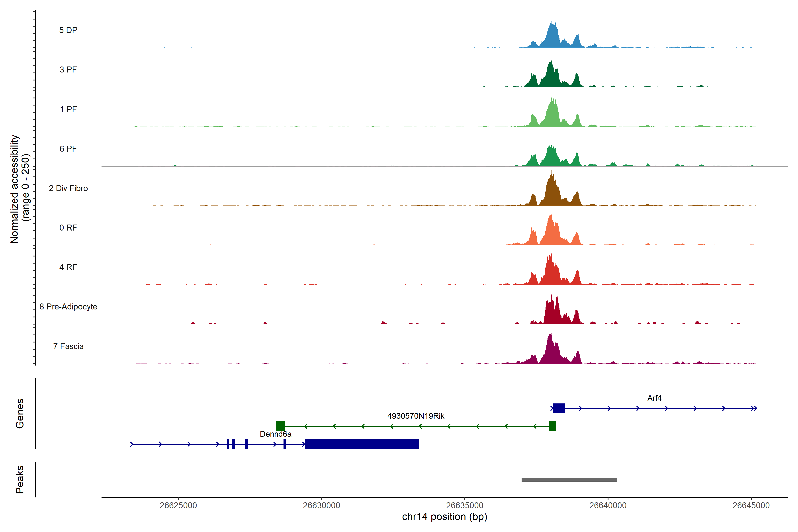Click the 26640000 x-axis tick label
Image resolution: width=798 pixels, height=532 pixels.
(608, 505)
